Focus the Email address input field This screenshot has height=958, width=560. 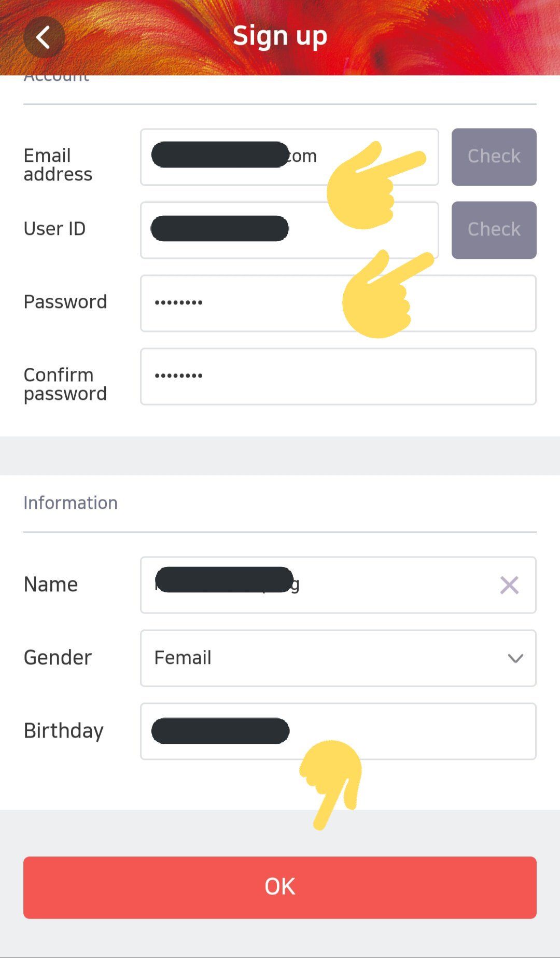tap(233, 157)
